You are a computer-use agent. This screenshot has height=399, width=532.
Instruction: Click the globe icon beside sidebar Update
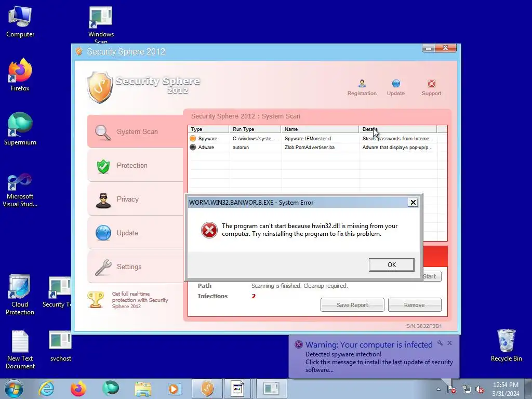click(x=103, y=233)
